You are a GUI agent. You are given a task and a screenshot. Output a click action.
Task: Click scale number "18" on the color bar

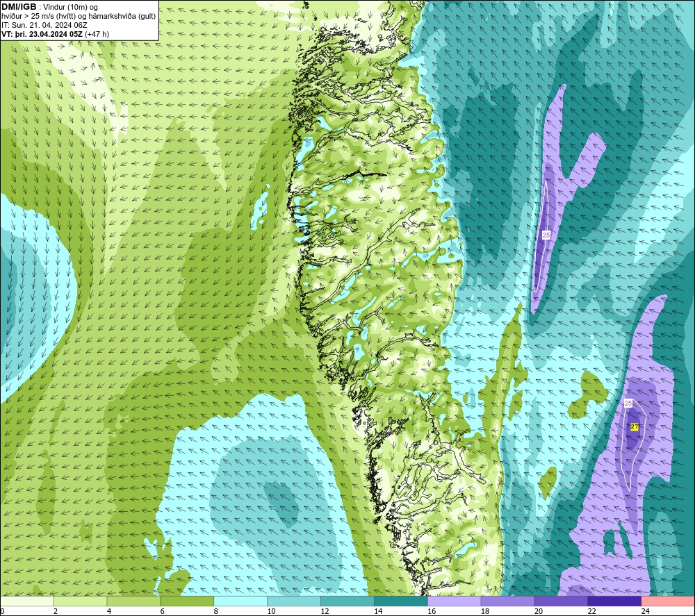(485, 611)
